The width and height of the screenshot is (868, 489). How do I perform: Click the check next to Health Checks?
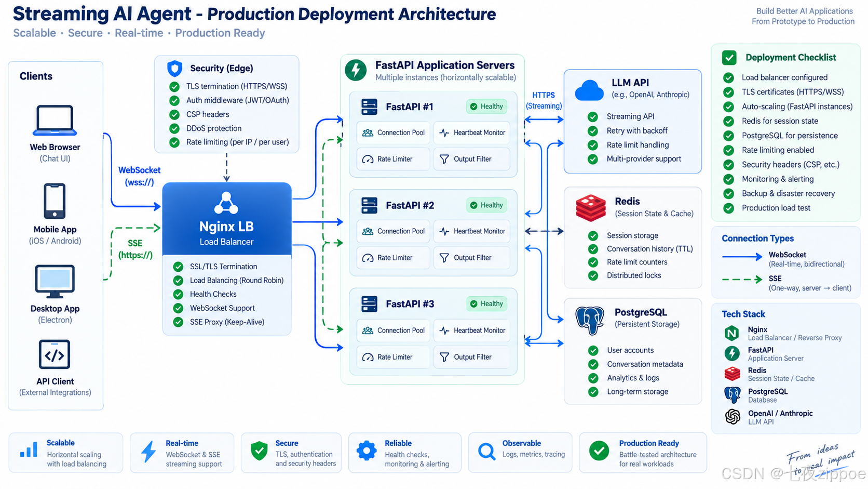[x=178, y=295]
